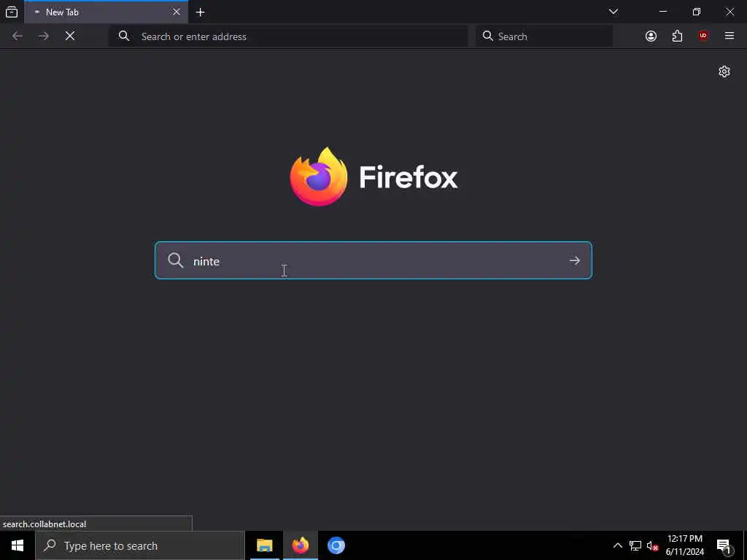Viewport: 747px width, 560px height.
Task: Expand the list all tabs dropdown
Action: point(614,12)
